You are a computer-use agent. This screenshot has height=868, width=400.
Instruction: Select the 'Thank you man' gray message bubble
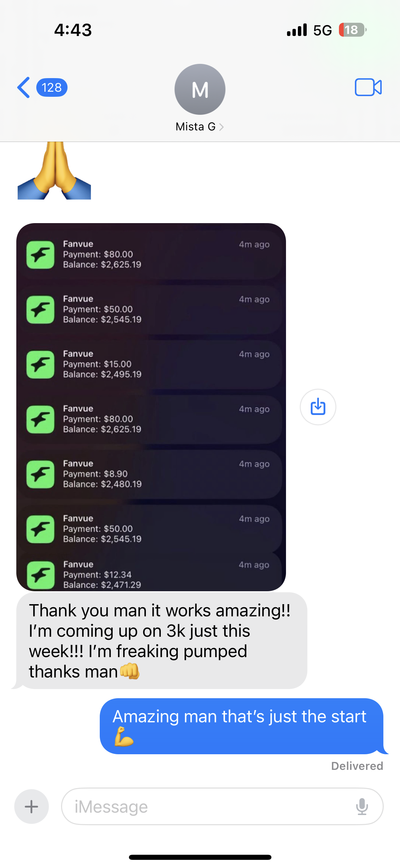161,640
